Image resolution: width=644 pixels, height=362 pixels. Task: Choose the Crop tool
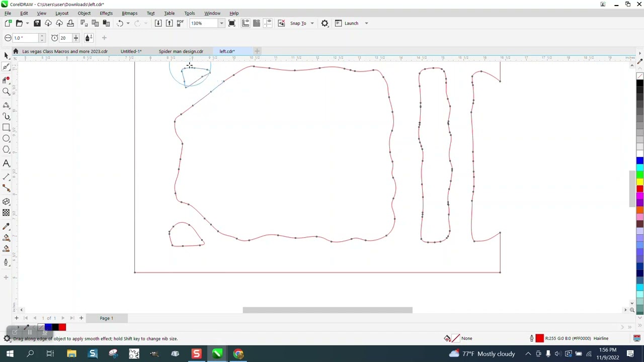point(6,79)
